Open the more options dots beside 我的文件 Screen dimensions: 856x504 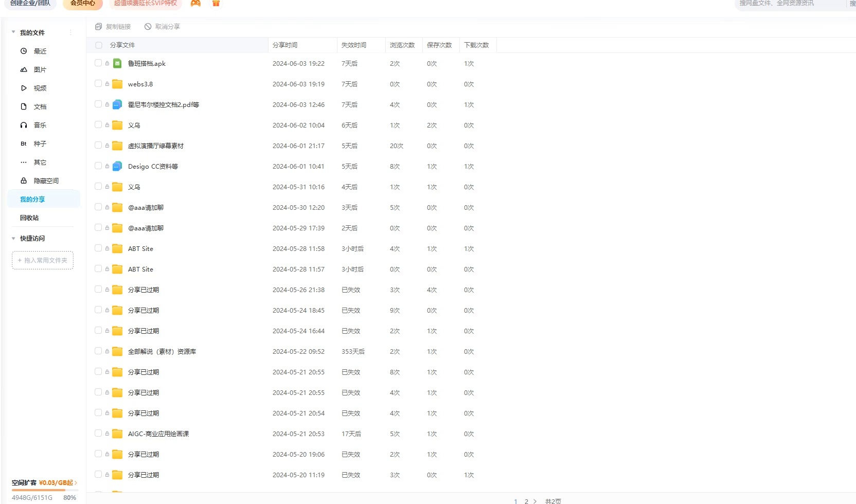coord(70,32)
